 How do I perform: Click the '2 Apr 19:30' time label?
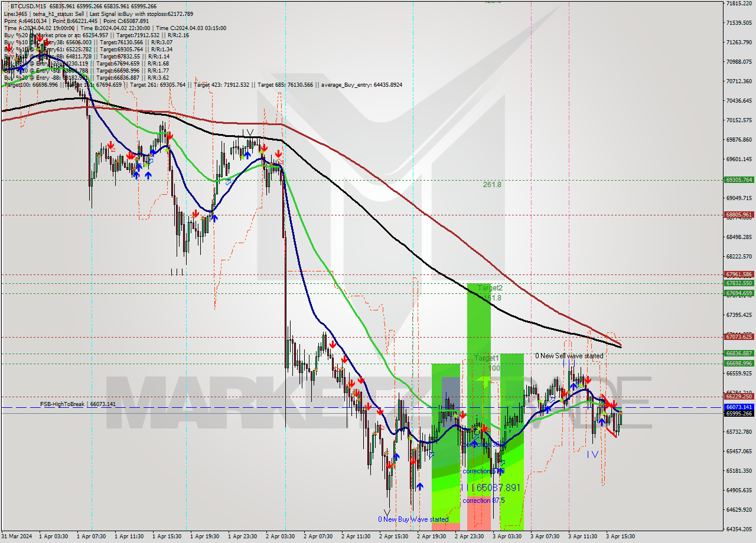point(432,537)
